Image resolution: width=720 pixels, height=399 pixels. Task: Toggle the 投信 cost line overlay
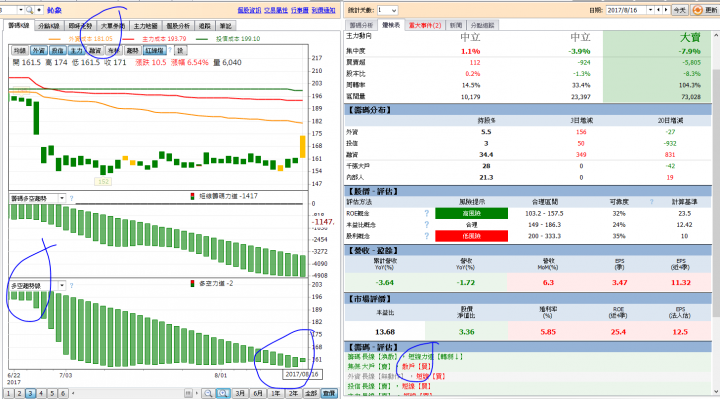(57, 51)
